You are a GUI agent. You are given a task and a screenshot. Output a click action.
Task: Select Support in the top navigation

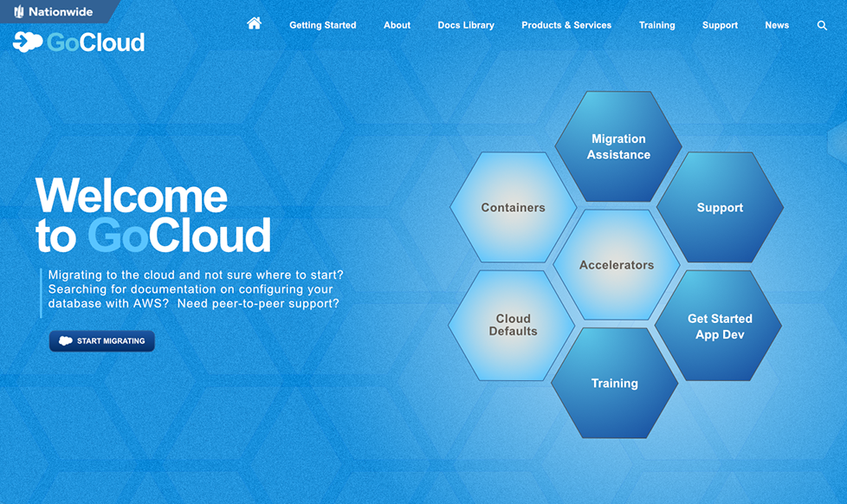point(720,25)
